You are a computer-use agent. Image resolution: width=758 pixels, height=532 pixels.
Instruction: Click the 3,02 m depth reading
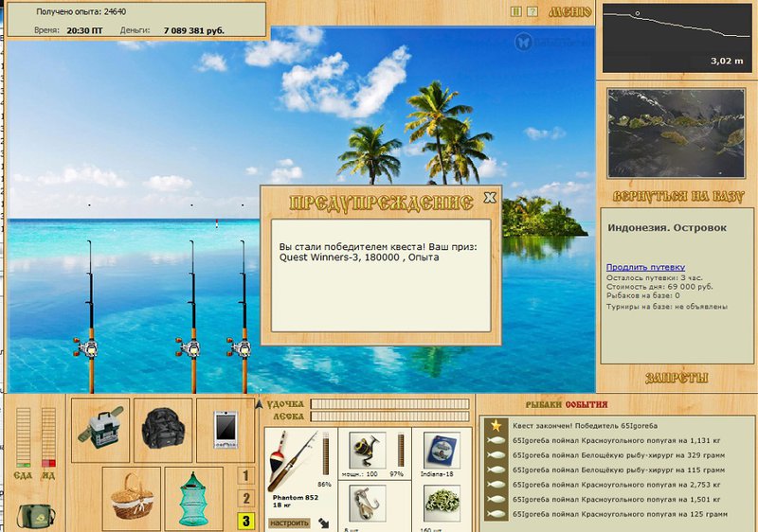727,62
